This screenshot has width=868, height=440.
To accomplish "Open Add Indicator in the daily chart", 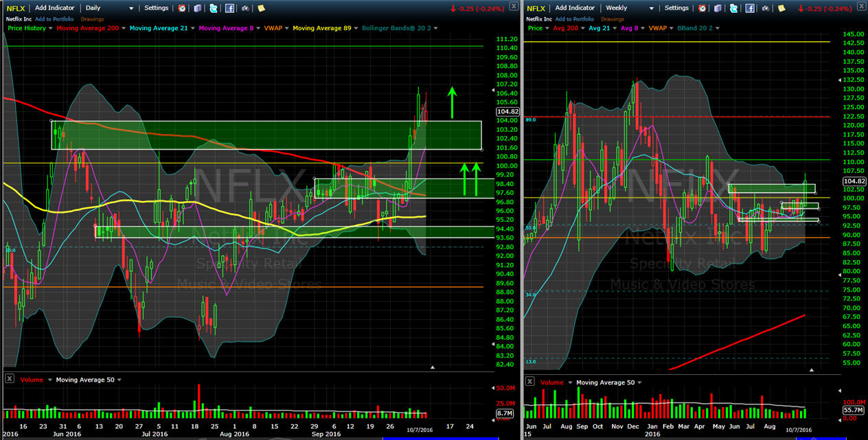I will click(x=54, y=8).
